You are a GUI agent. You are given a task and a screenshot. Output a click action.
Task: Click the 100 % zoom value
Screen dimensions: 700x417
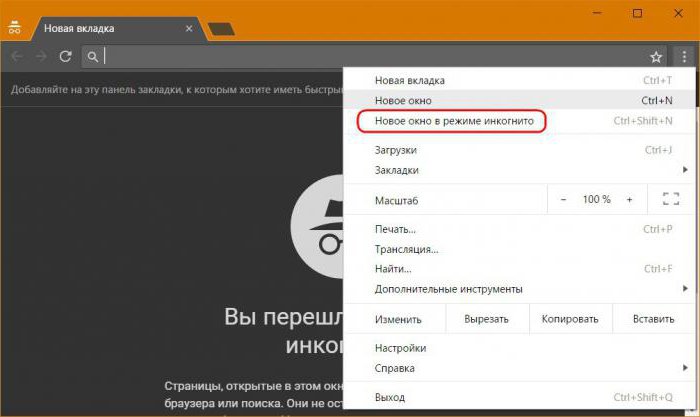point(596,200)
